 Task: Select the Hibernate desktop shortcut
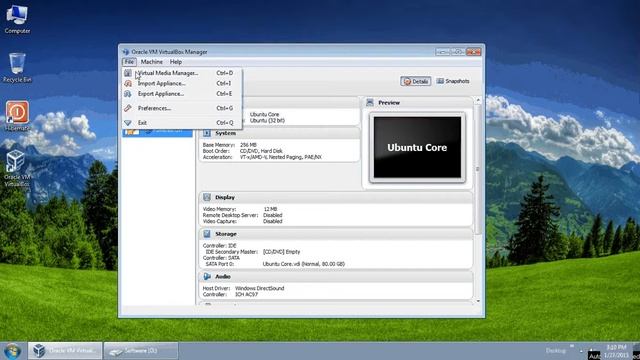17,116
